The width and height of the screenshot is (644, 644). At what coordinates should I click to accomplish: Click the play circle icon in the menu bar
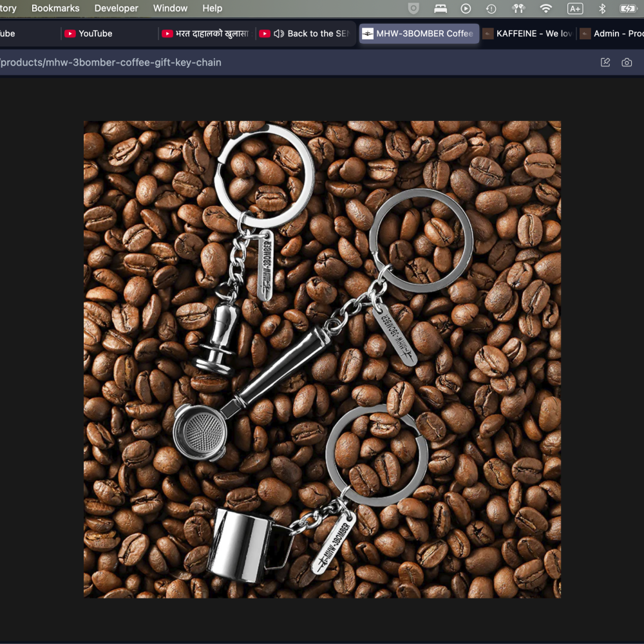(466, 8)
